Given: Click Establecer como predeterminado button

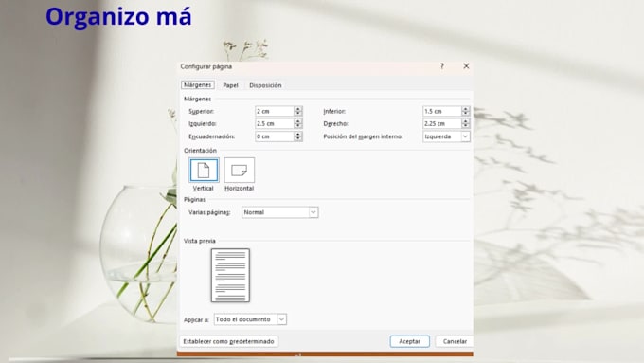Looking at the screenshot, I should (x=228, y=341).
